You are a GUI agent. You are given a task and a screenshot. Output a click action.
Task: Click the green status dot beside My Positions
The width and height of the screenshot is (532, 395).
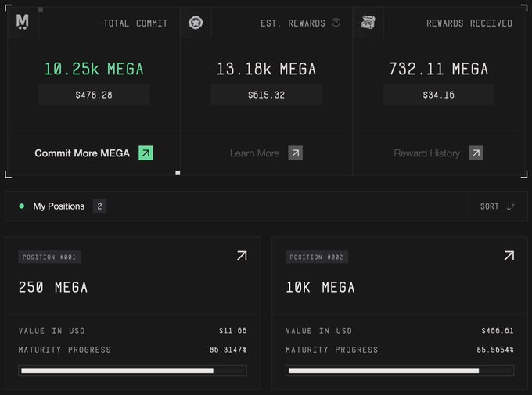point(22,206)
